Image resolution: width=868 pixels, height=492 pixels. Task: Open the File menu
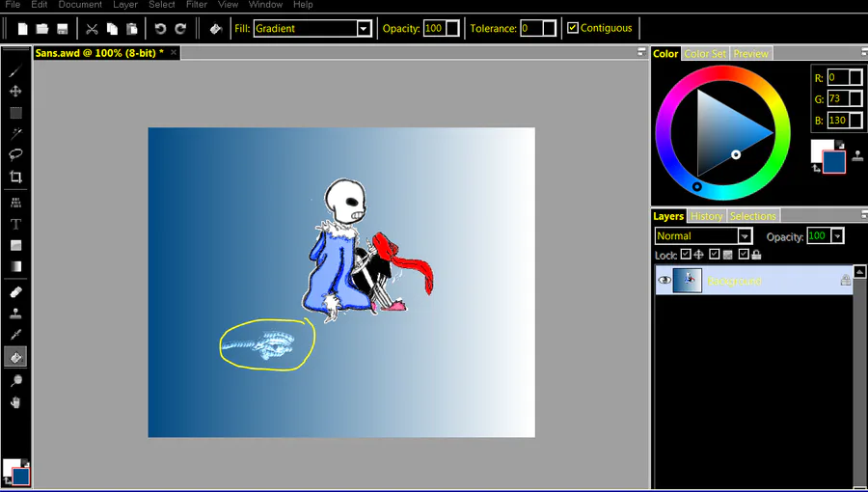point(13,5)
